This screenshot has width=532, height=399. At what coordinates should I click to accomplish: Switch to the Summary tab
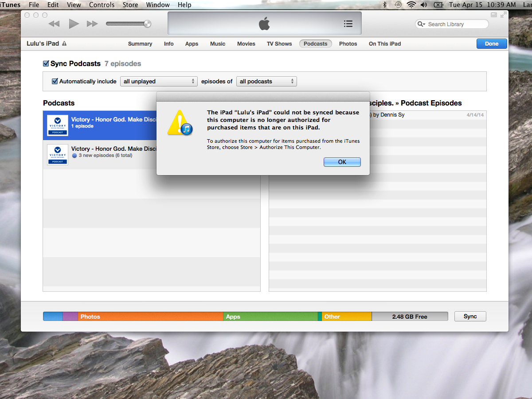coord(140,44)
